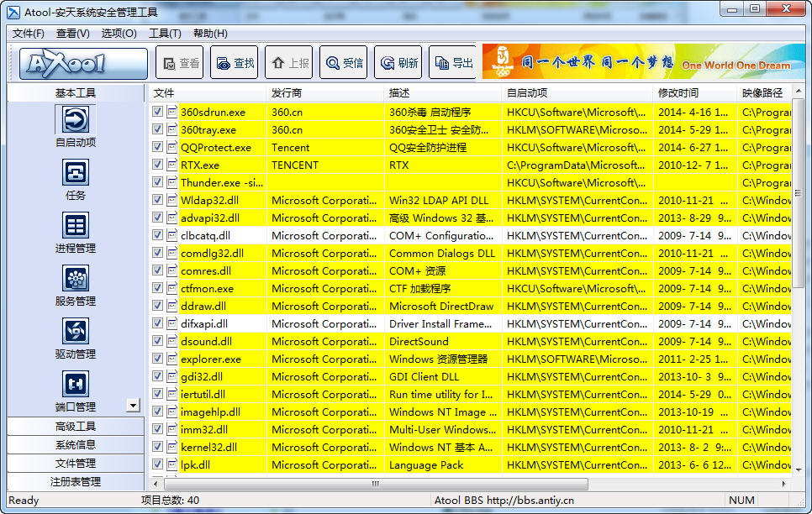
Task: Uncheck the 360tray.exe checkbox
Action: tap(157, 128)
